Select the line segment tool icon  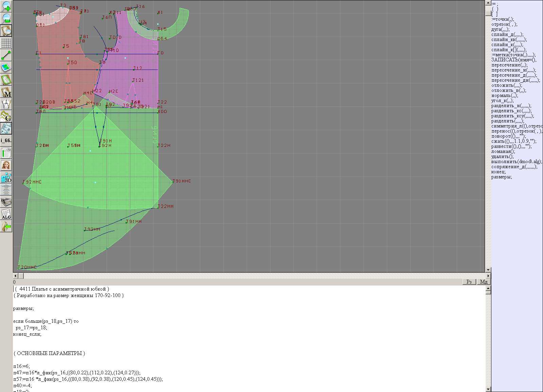(6, 55)
